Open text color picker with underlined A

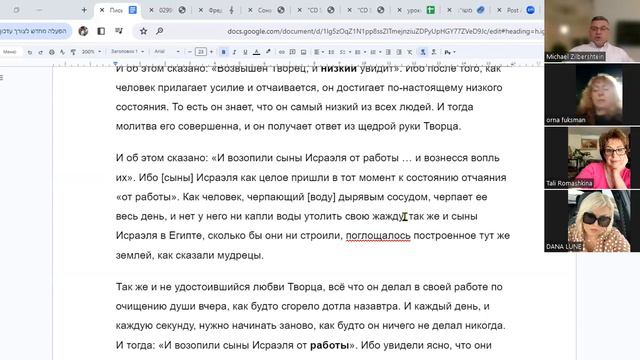click(256, 52)
